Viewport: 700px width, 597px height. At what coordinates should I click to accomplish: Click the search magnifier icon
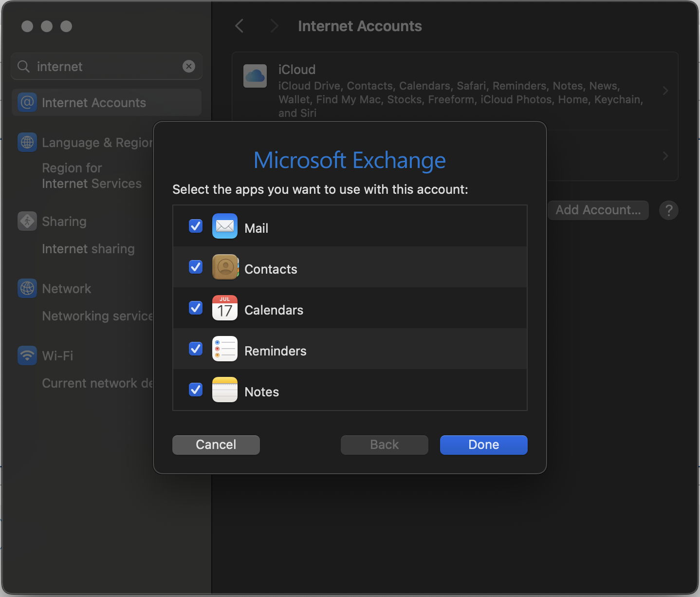[x=24, y=66]
